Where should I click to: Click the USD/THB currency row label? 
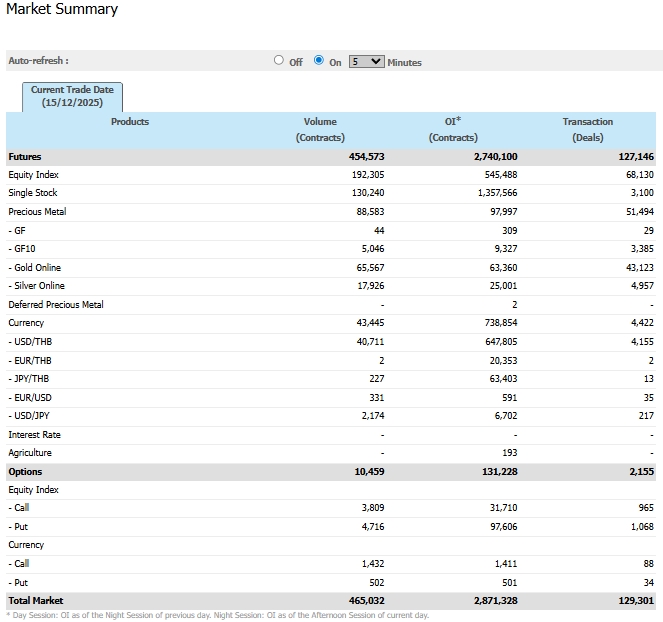click(32, 342)
